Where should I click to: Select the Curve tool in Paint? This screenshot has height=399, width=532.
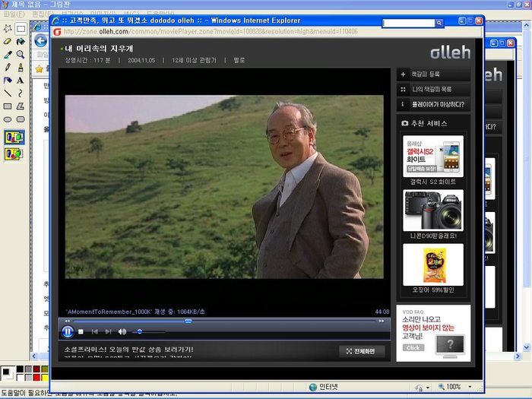(x=21, y=93)
